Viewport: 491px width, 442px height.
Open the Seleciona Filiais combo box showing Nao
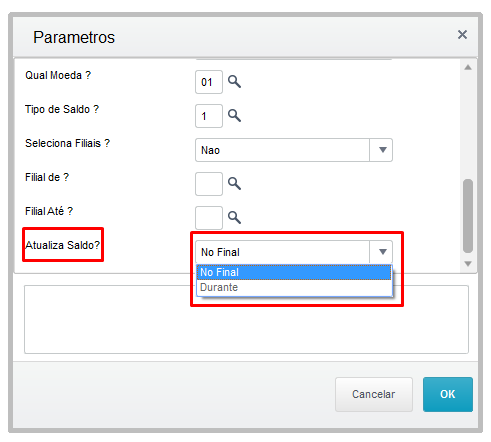tap(294, 150)
